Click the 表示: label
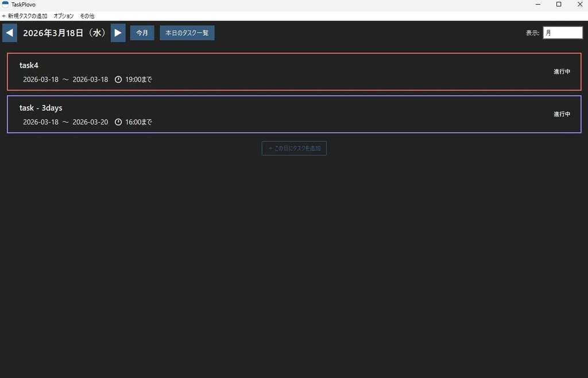The height and width of the screenshot is (378, 588). pyautogui.click(x=532, y=33)
